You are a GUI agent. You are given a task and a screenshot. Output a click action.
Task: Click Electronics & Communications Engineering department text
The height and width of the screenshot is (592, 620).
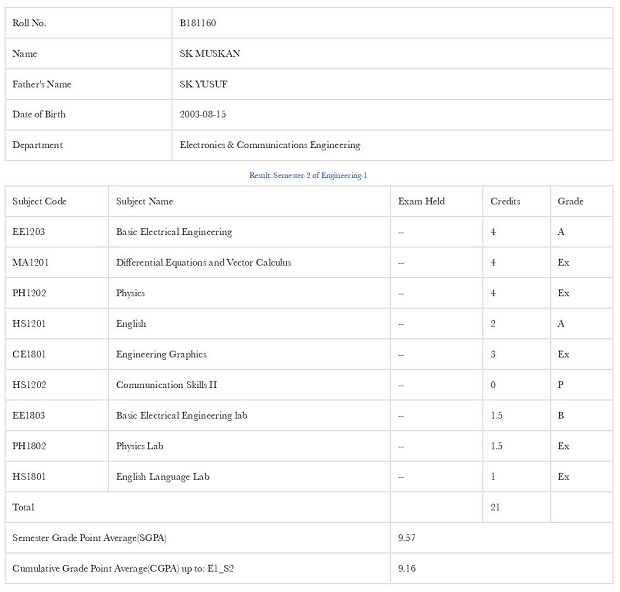[x=270, y=145]
